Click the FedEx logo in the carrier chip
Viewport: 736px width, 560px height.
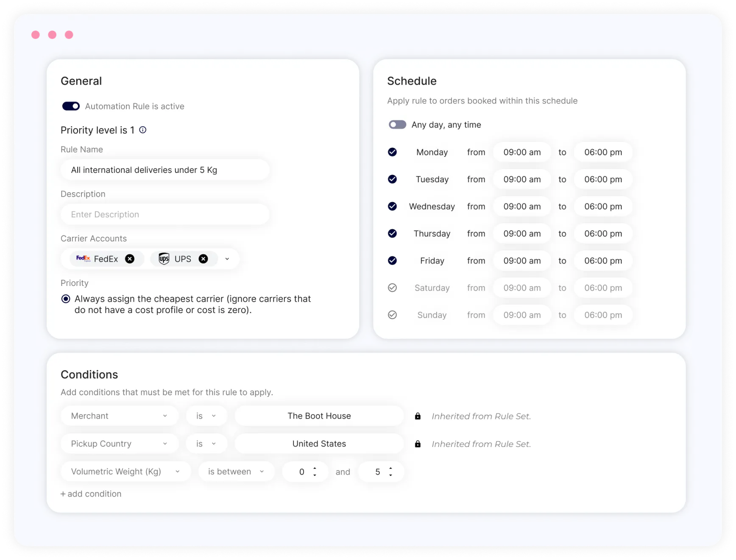point(83,258)
